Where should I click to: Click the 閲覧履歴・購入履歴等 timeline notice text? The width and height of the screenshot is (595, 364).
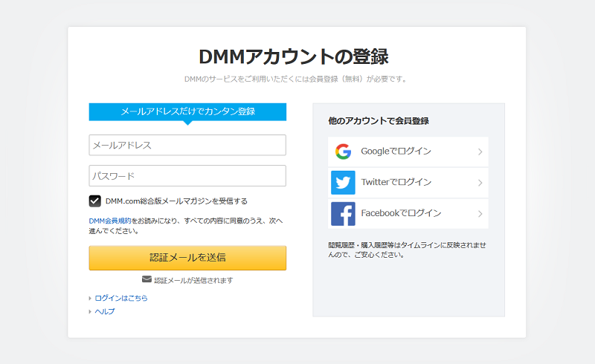pyautogui.click(x=407, y=250)
